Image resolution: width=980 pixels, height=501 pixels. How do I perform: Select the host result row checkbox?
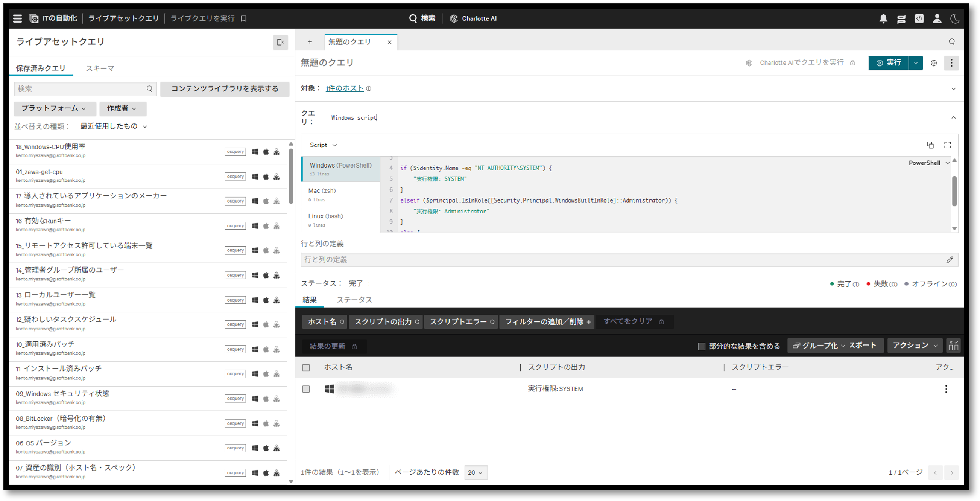pyautogui.click(x=306, y=389)
